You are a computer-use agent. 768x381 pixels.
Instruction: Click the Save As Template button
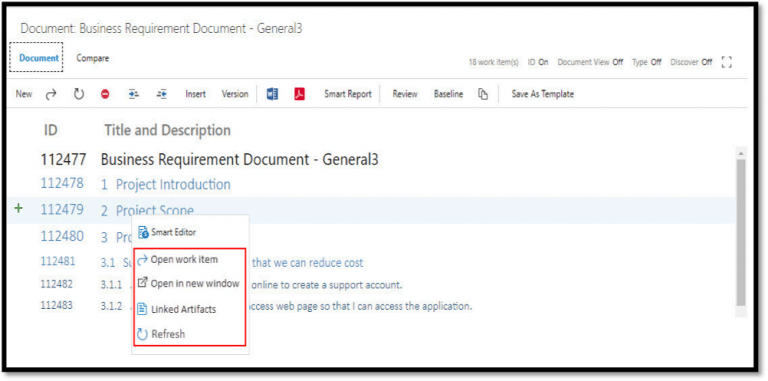coord(543,94)
